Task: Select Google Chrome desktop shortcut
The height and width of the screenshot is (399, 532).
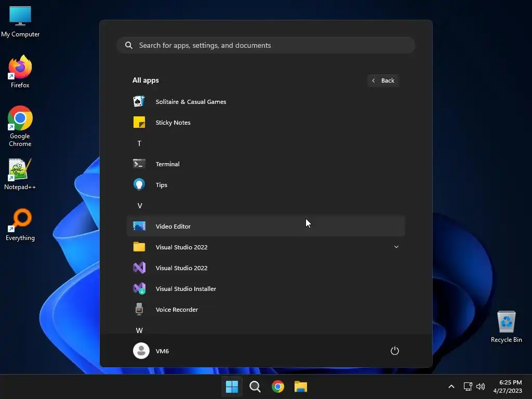Action: coord(20,126)
